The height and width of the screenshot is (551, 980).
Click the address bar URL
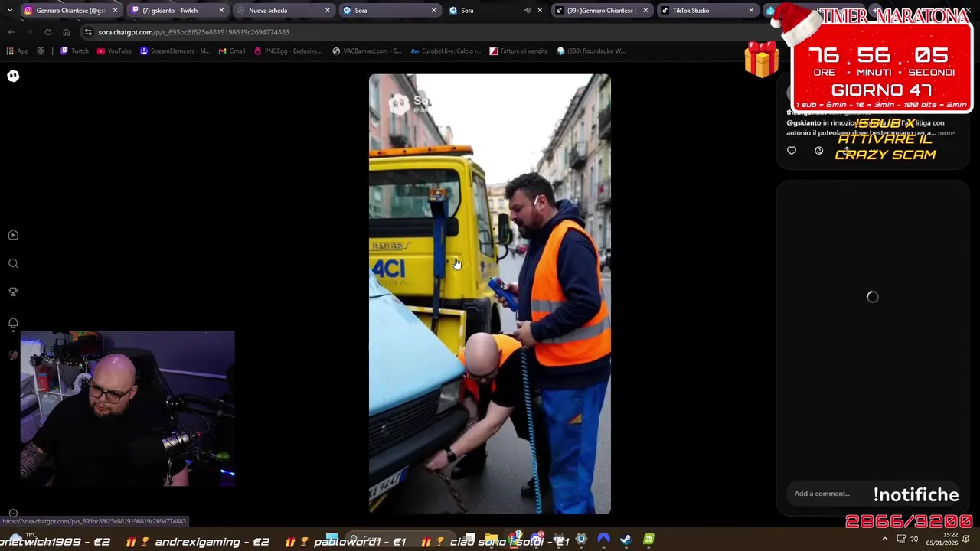click(x=194, y=32)
